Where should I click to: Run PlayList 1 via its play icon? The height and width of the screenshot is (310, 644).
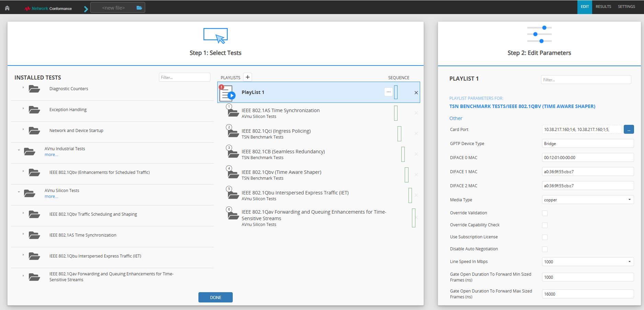pyautogui.click(x=232, y=96)
